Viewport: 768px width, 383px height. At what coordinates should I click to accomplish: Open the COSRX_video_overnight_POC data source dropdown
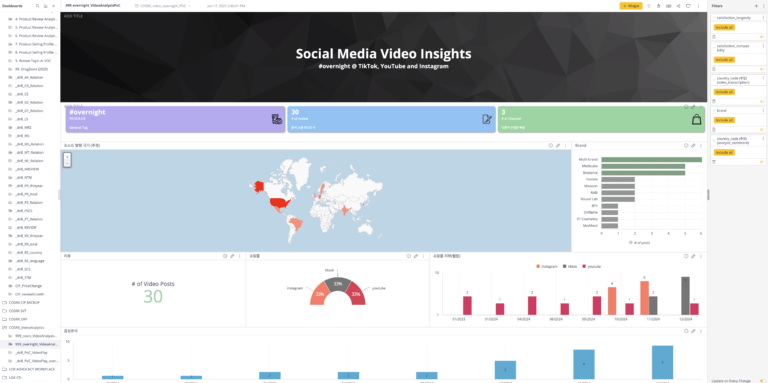pos(163,6)
